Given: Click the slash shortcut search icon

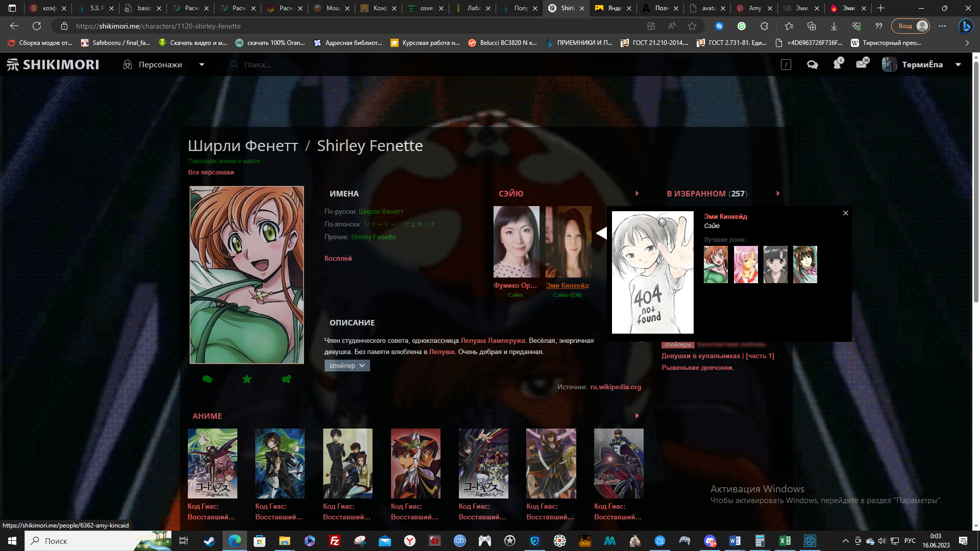Looking at the screenshot, I should pos(786,65).
